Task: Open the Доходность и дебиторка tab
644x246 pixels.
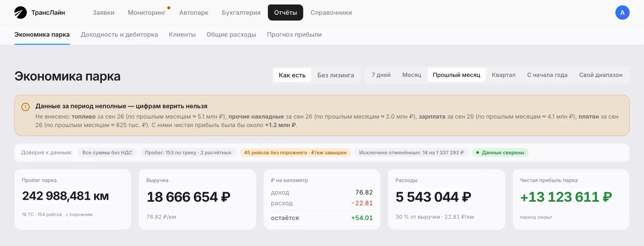Action: pyautogui.click(x=119, y=35)
